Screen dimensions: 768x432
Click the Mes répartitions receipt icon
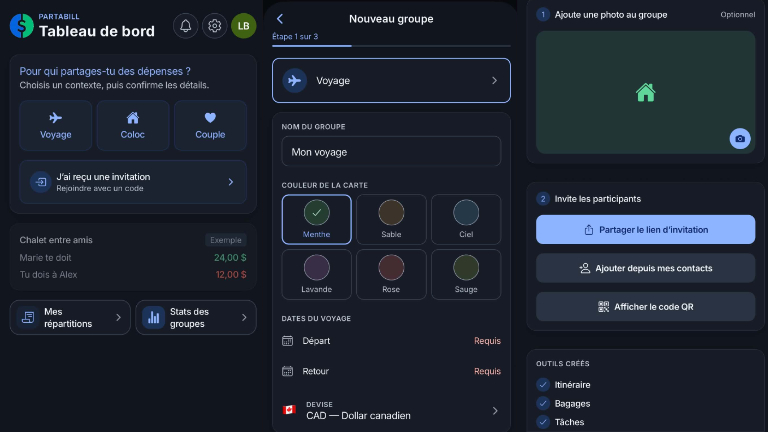(28, 317)
